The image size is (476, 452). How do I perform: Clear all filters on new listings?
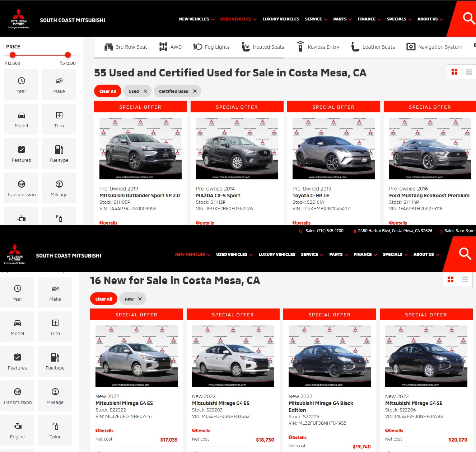(103, 299)
